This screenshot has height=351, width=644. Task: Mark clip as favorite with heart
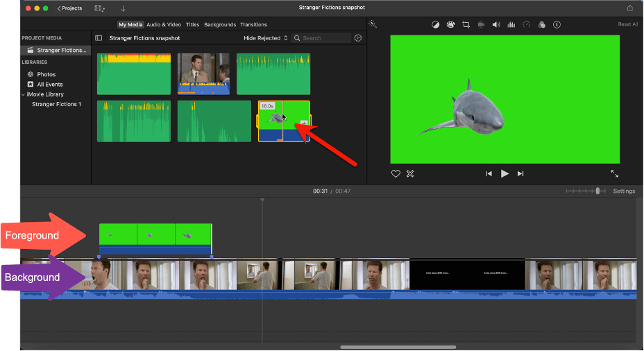pyautogui.click(x=396, y=173)
